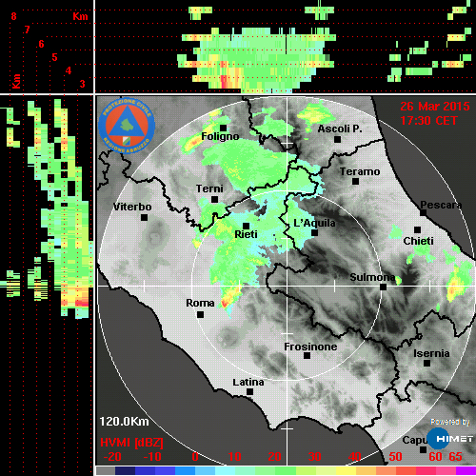Click the Frosinone map label
This screenshot has height=476, width=476.
(310, 347)
